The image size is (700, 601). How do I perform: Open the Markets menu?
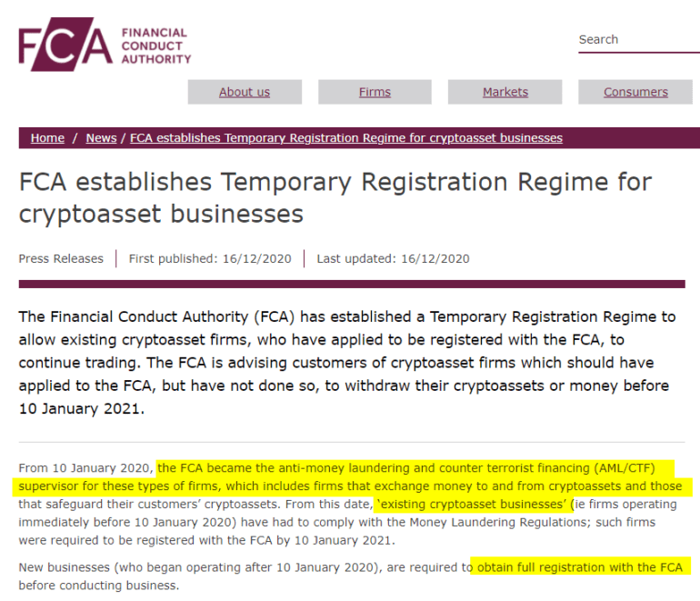tap(505, 92)
